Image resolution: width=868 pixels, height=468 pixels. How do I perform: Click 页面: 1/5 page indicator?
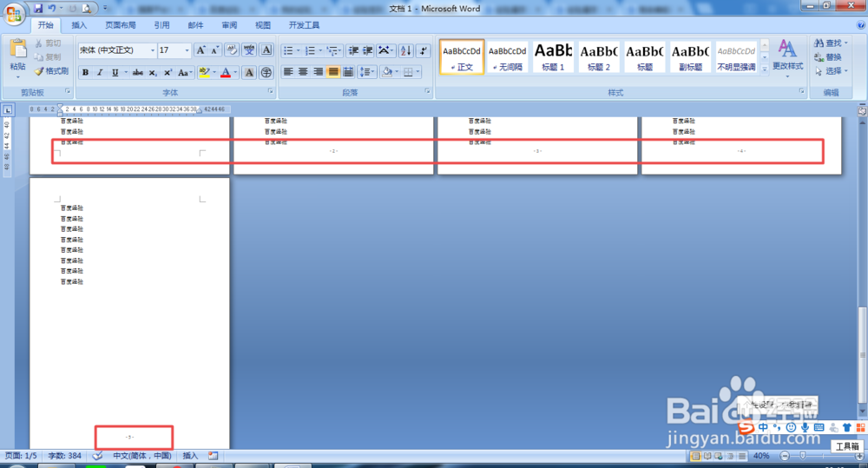(x=21, y=456)
